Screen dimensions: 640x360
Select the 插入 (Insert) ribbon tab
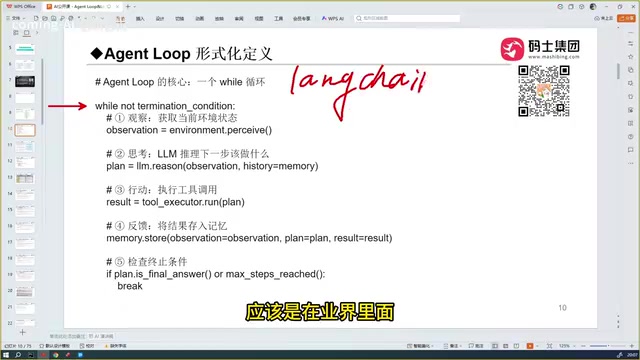140,19
